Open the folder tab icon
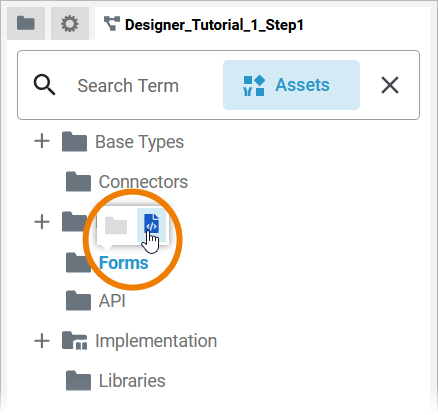This screenshot has height=415, width=438. pyautogui.click(x=26, y=23)
